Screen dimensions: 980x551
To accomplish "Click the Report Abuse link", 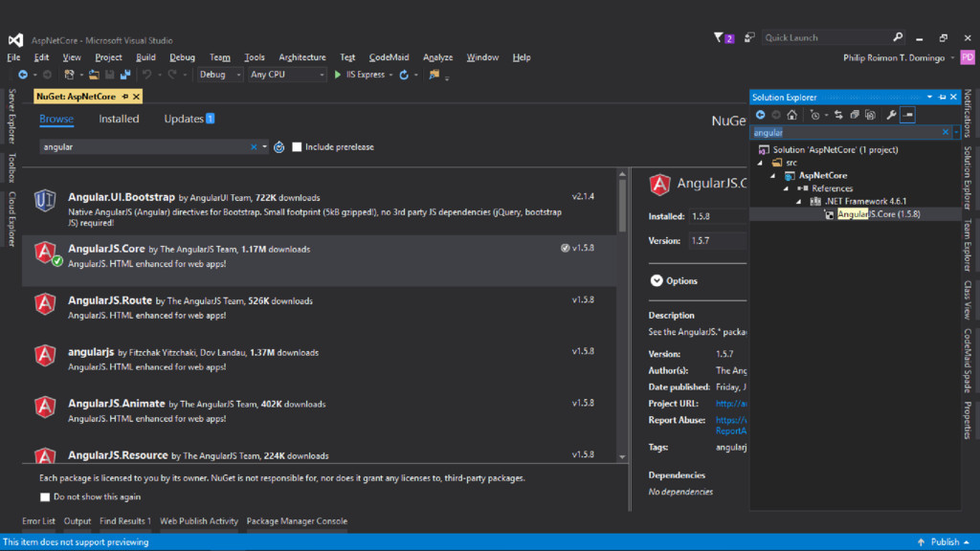I will [731, 426].
